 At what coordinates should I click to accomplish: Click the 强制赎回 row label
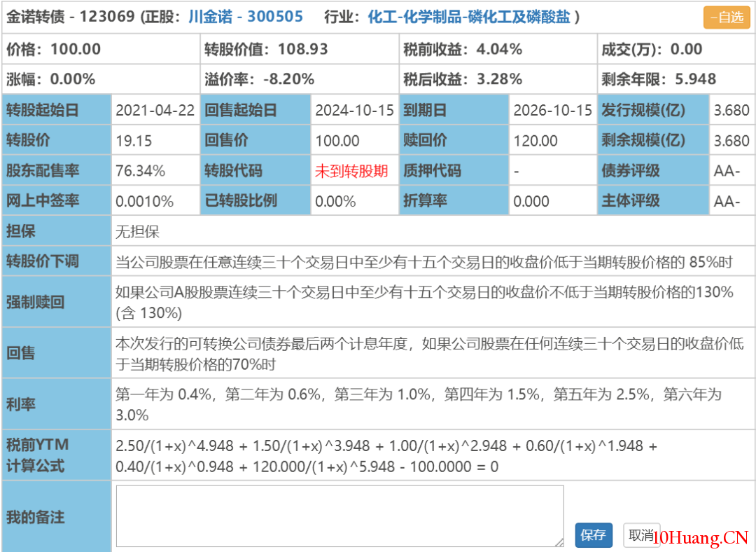click(x=57, y=302)
